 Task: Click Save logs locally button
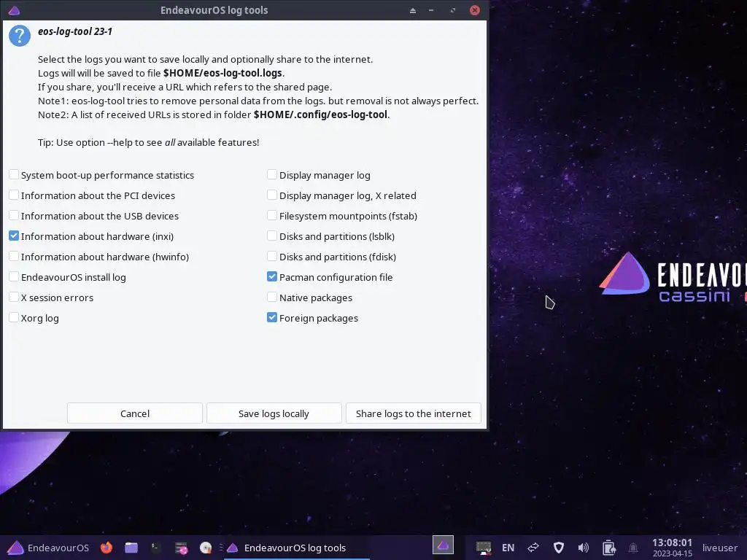pyautogui.click(x=274, y=413)
